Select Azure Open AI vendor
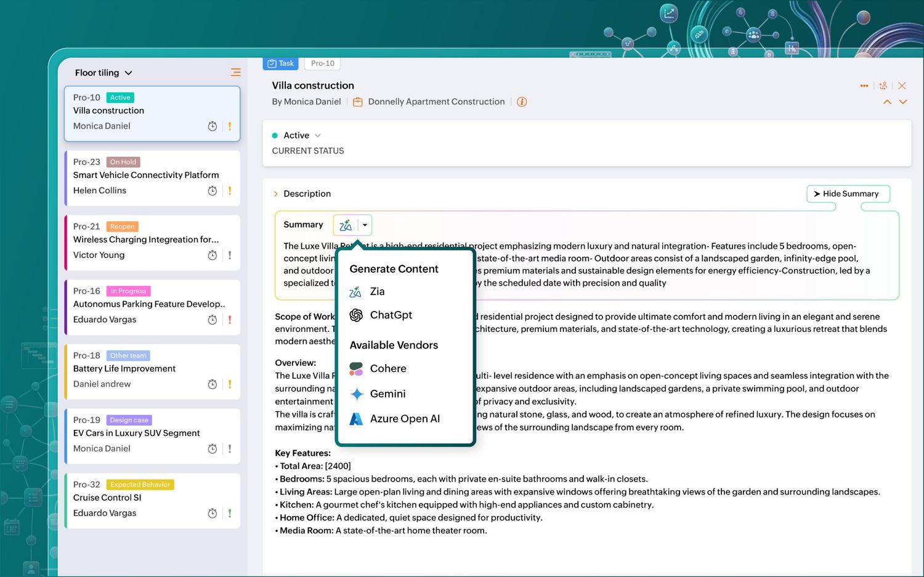The width and height of the screenshot is (924, 577). pyautogui.click(x=404, y=419)
